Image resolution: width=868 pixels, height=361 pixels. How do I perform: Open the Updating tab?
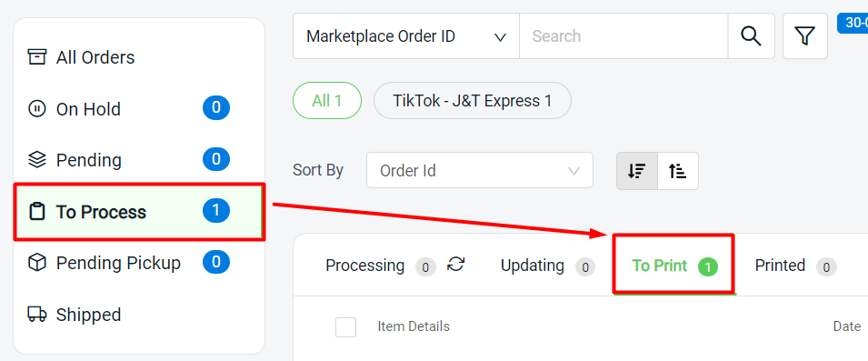pos(547,266)
